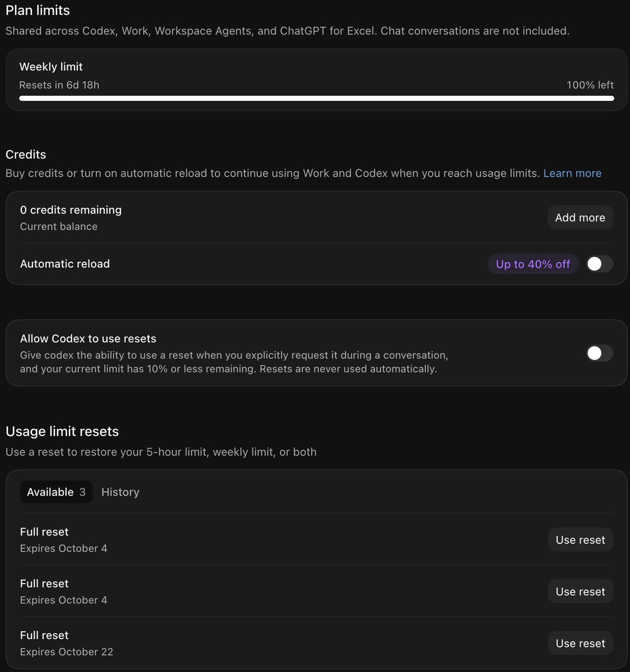Click the Plan limits heading
630x672 pixels.
[x=38, y=10]
